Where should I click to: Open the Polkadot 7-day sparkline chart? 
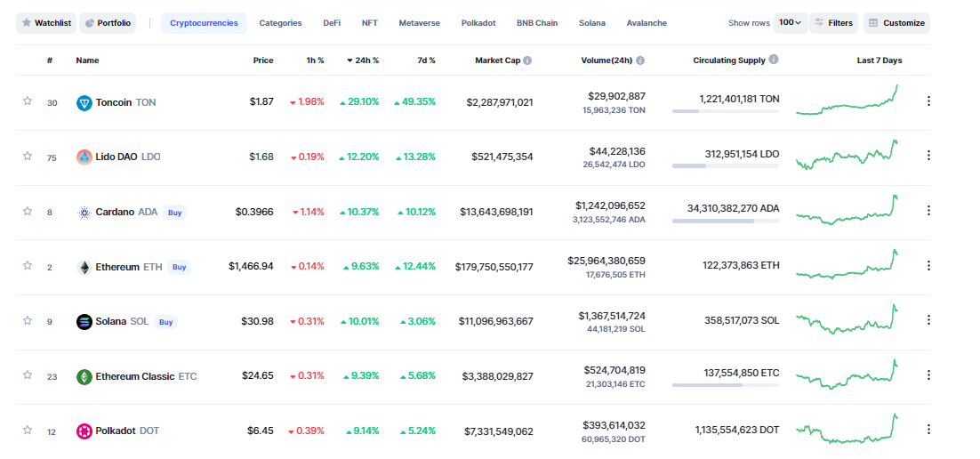tap(847, 429)
